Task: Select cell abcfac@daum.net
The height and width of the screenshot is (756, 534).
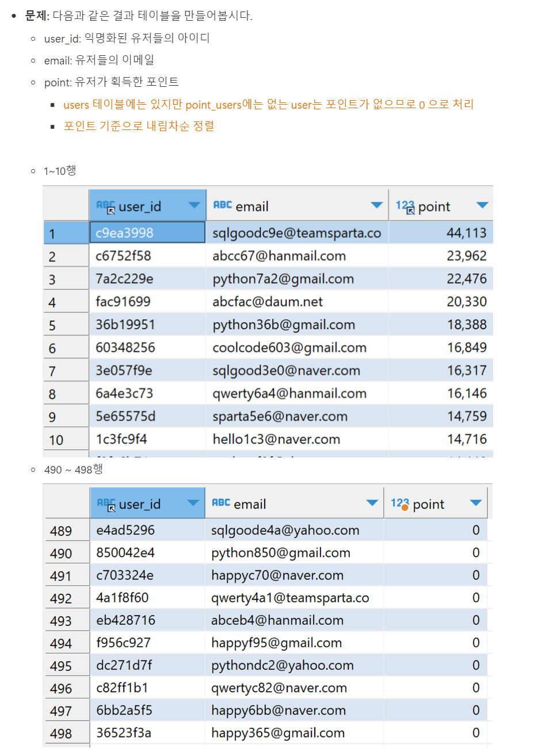Action: pyautogui.click(x=297, y=301)
